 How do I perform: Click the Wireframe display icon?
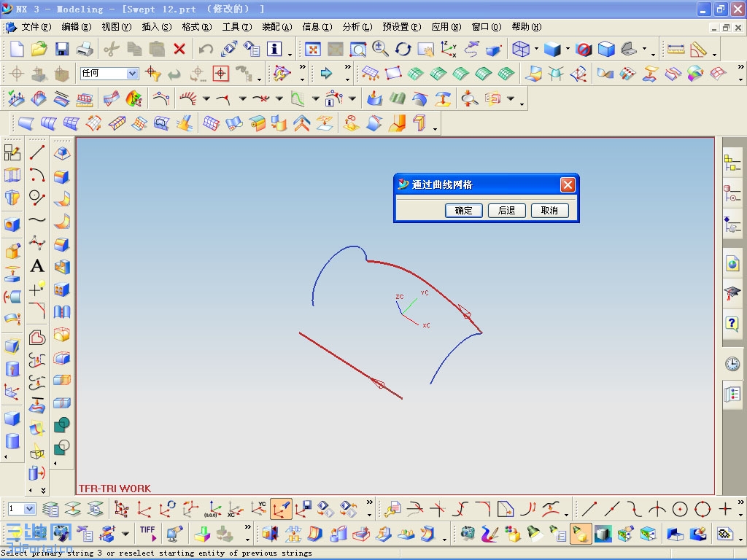[520, 49]
